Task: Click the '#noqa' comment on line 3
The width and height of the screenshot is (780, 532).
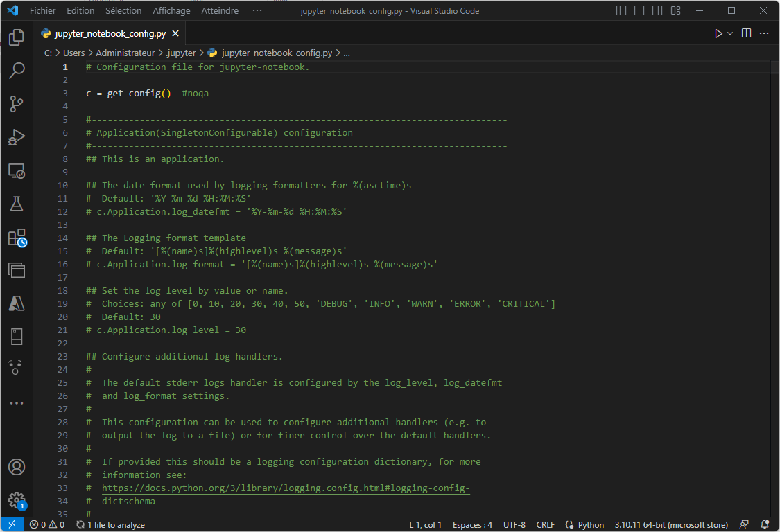Action: [195, 94]
